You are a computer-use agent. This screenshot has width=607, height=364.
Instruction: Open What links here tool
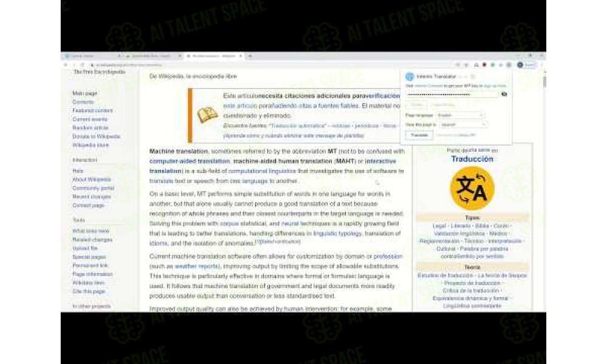click(x=91, y=231)
